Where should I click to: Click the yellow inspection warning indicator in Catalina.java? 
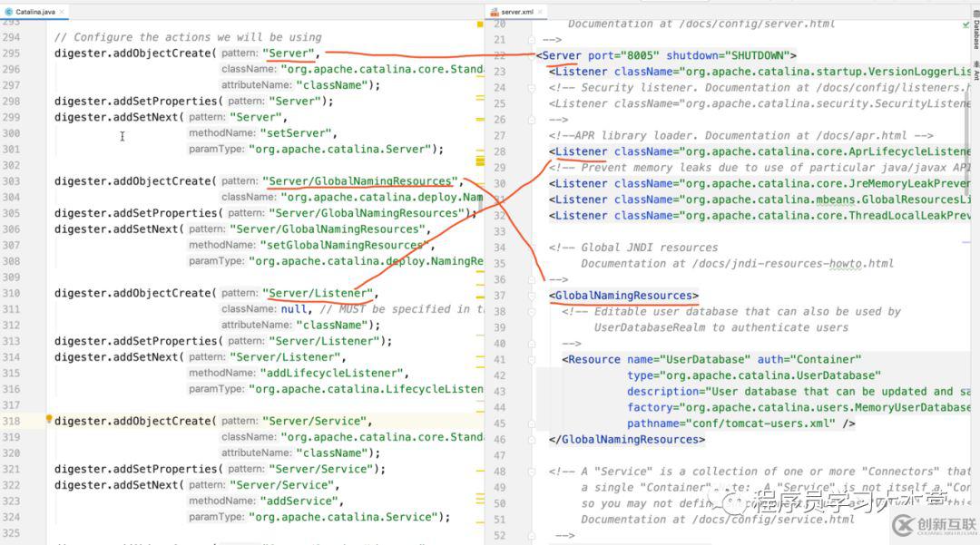tap(480, 24)
